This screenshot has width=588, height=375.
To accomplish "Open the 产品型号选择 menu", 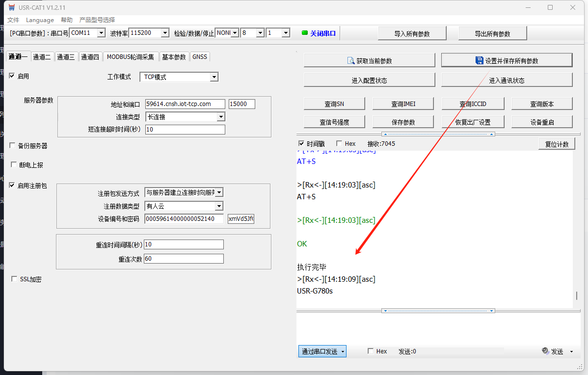I will tap(97, 20).
